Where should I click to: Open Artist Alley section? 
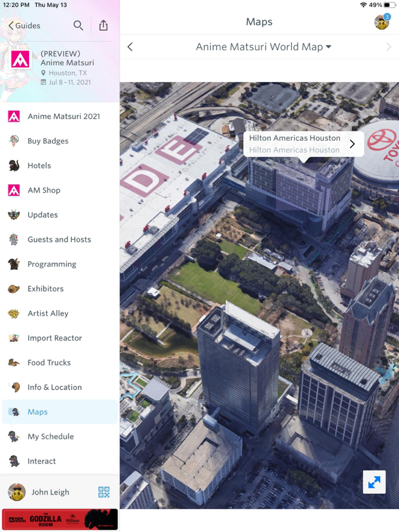pyautogui.click(x=60, y=314)
